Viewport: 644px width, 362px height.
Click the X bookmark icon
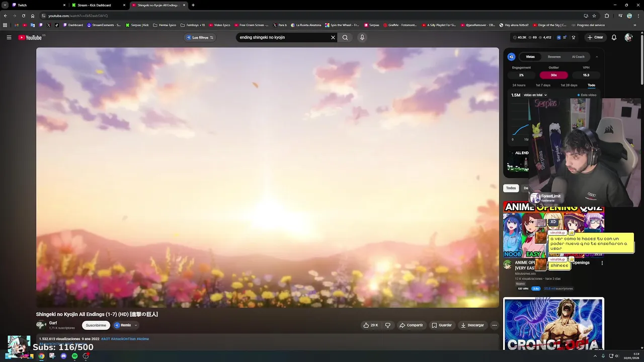49,25
